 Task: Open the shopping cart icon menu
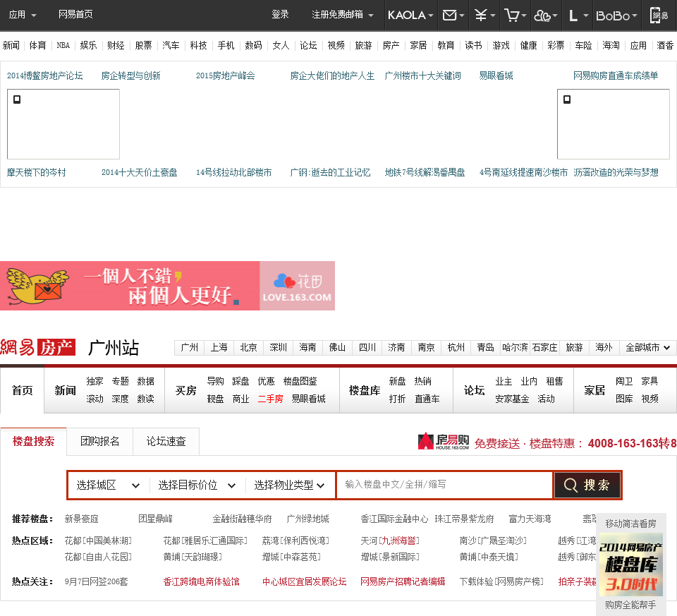[x=515, y=15]
